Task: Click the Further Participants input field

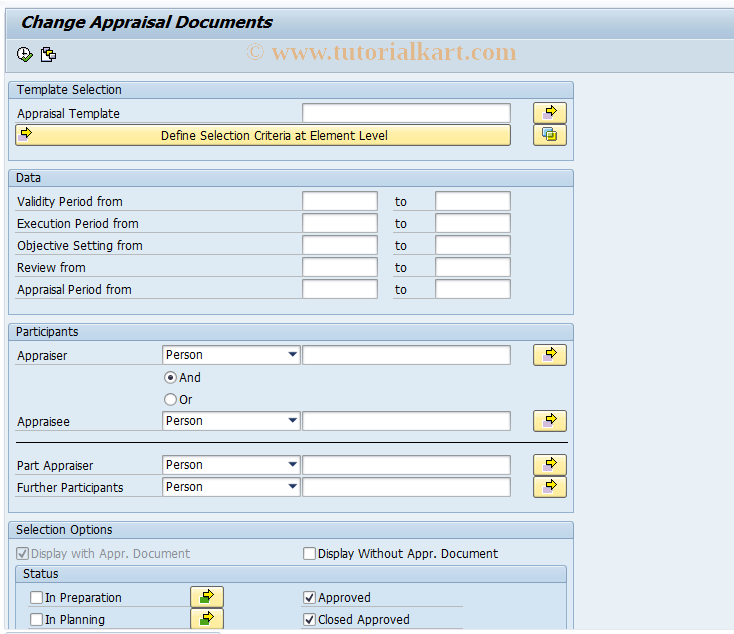Action: point(406,487)
